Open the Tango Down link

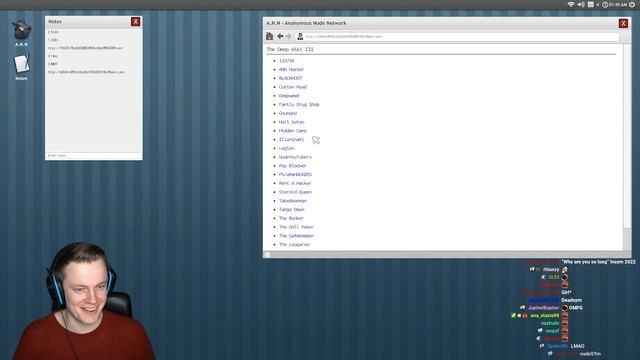[291, 209]
